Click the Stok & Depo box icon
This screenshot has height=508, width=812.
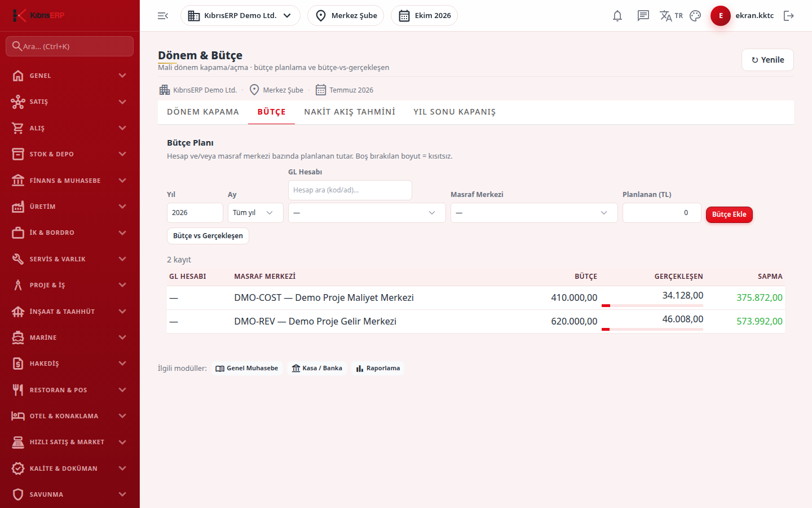click(x=18, y=154)
